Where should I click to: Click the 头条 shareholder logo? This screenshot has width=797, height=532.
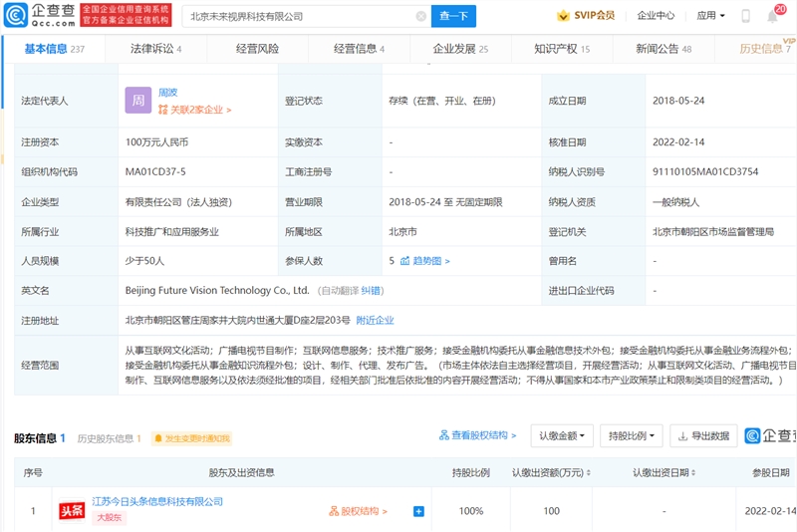pyautogui.click(x=71, y=511)
